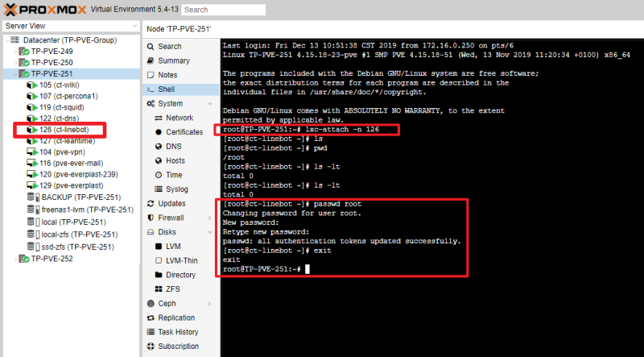This screenshot has width=644, height=357.
Task: Click the LVM square icon
Action: click(158, 247)
